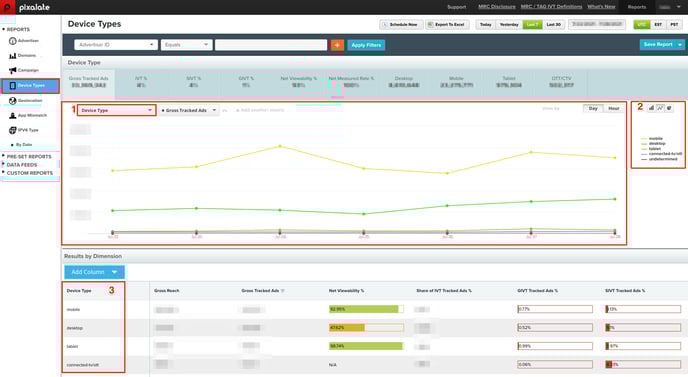
Task: Expand the Pre-Set Reports section
Action: point(27,157)
